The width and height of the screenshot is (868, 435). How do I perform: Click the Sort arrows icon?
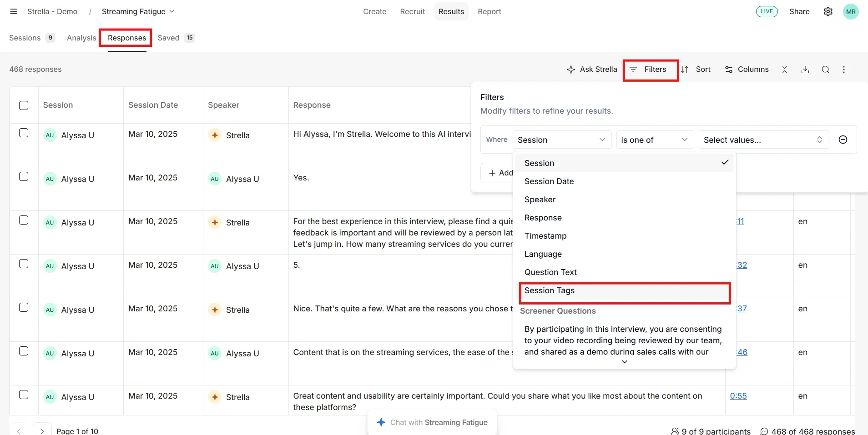pos(685,70)
